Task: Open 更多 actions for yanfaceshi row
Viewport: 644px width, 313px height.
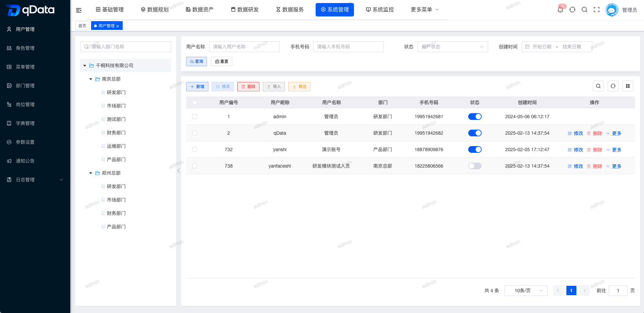Action: [x=614, y=166]
